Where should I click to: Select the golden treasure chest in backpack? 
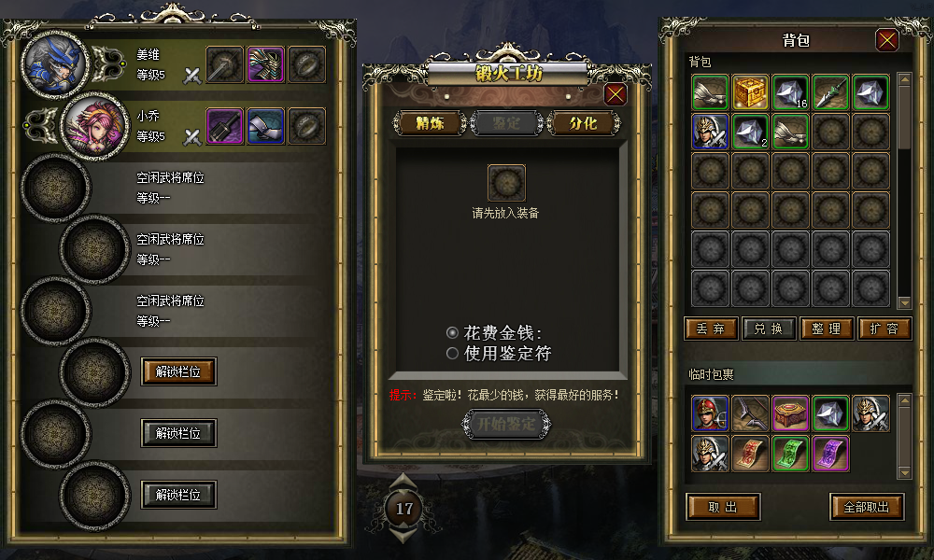point(750,92)
